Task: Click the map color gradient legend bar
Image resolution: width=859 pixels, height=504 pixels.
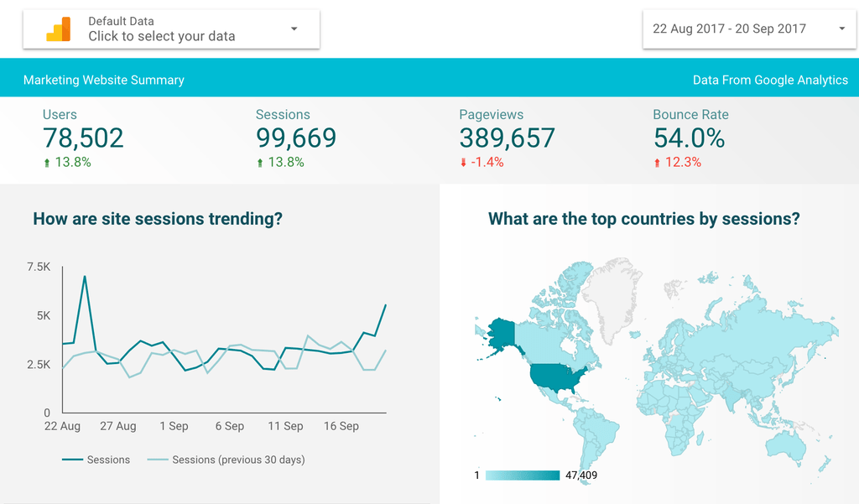Action: click(523, 475)
